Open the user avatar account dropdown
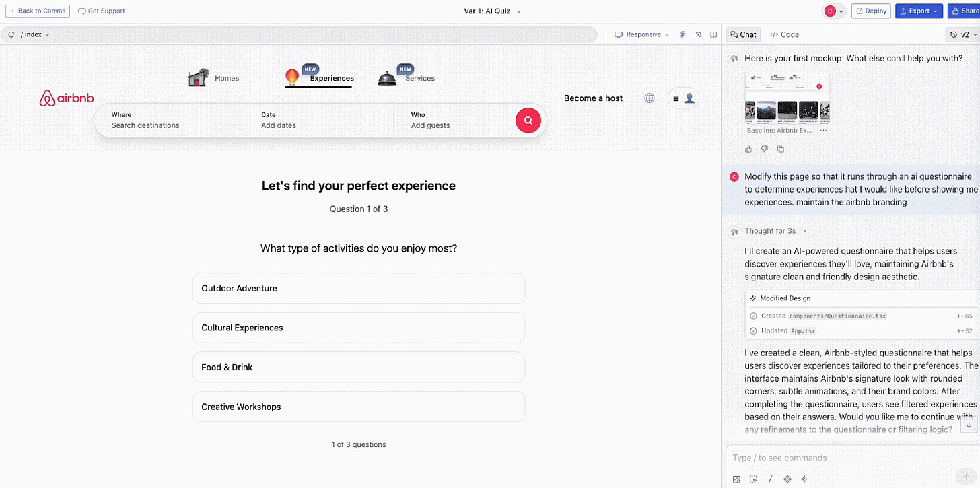The width and height of the screenshot is (980, 488). point(834,11)
